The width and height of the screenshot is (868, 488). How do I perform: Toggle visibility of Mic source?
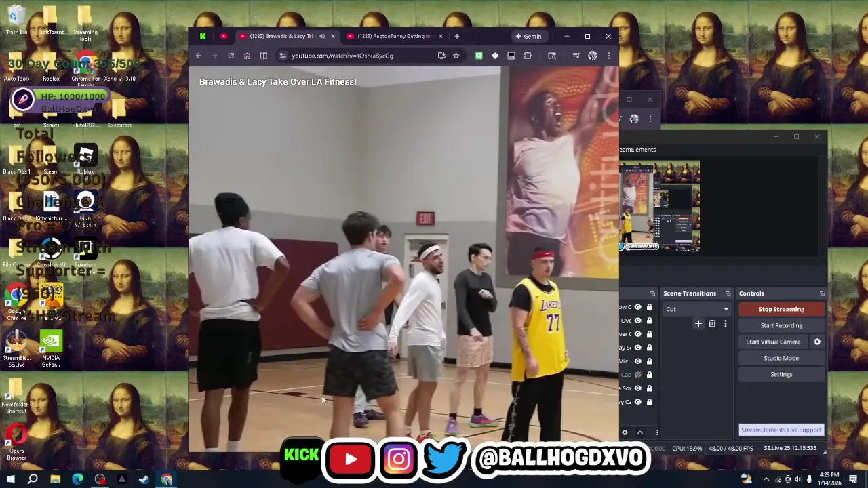coord(637,361)
